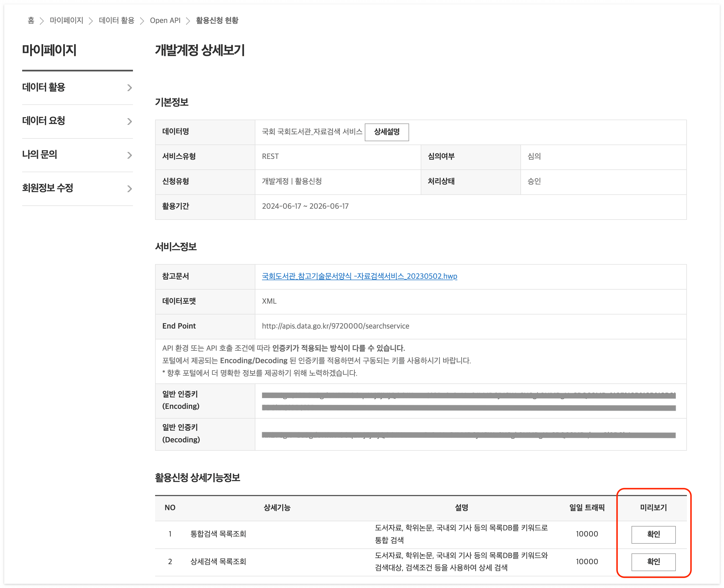Click 데이터 활용 in breadcrumb

(117, 21)
